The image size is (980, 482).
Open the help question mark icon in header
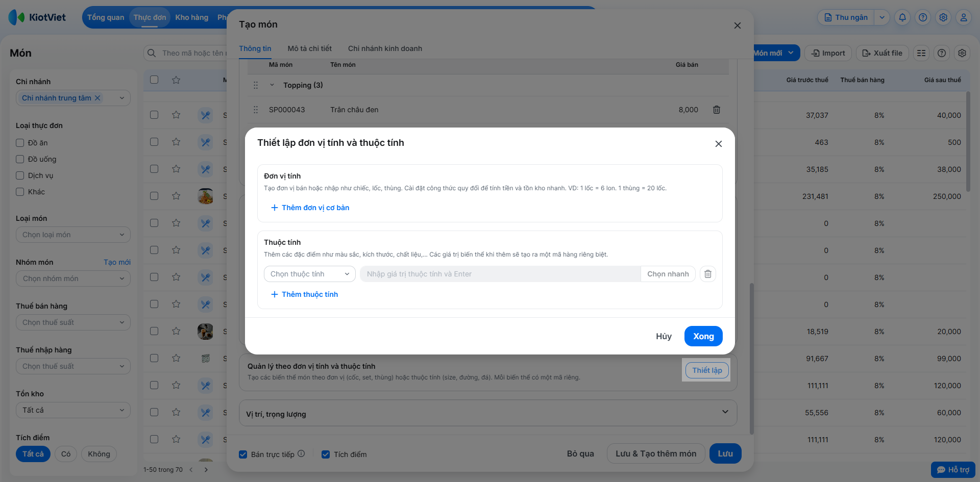pos(923,17)
